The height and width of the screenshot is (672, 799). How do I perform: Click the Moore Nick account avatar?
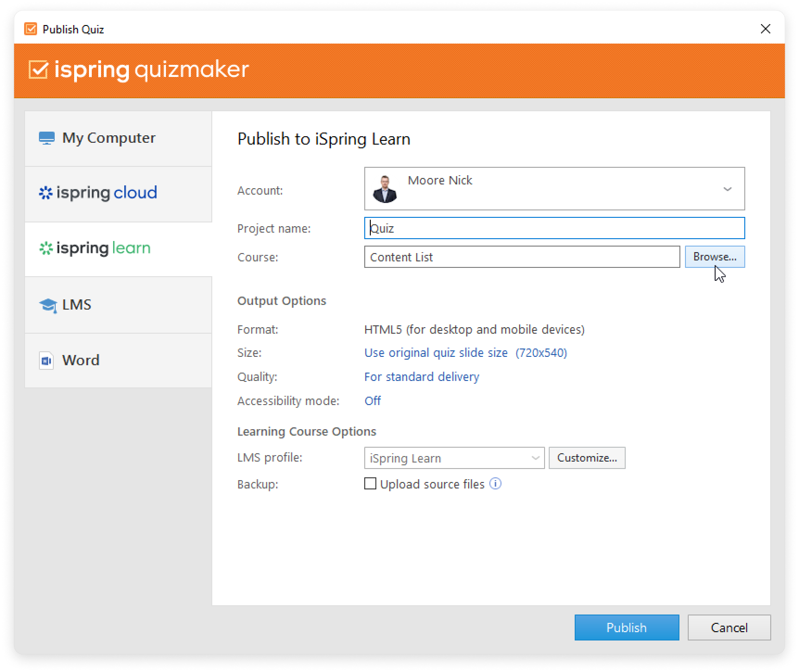[385, 189]
